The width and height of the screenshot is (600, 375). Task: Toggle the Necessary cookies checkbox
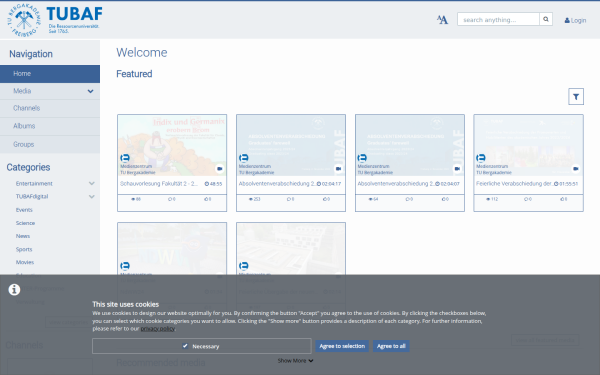(185, 346)
